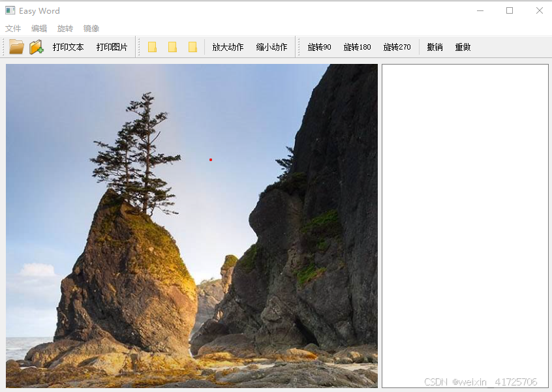Click 放大动作 to zoom in
The image size is (552, 392).
point(228,47)
